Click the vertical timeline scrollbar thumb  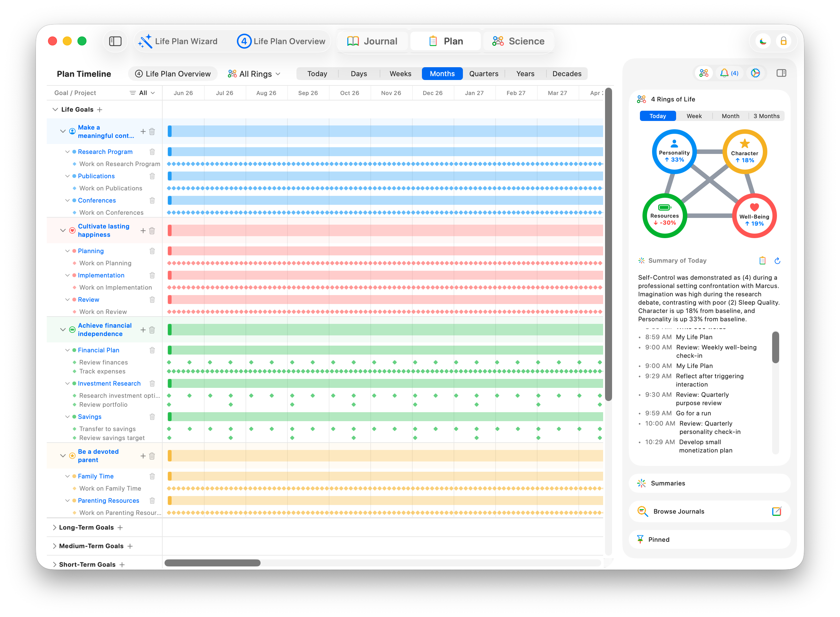(x=608, y=244)
